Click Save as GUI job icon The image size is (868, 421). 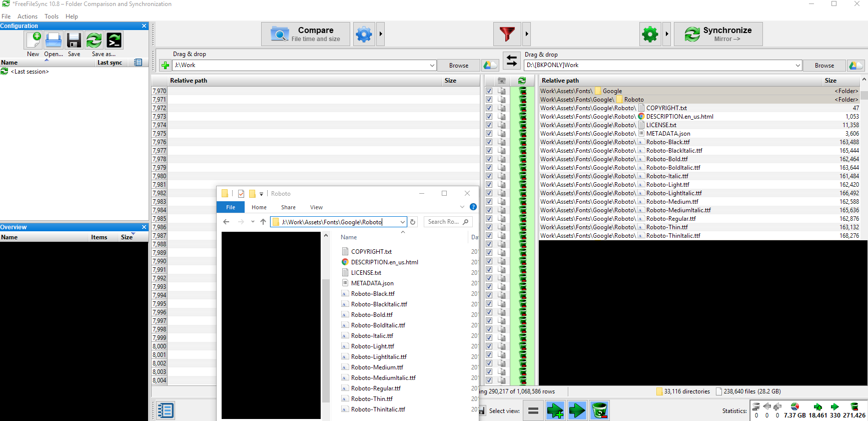(x=94, y=40)
